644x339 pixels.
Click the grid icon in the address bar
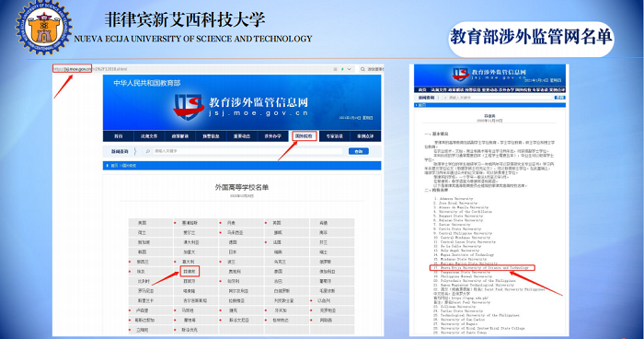[x=335, y=69]
